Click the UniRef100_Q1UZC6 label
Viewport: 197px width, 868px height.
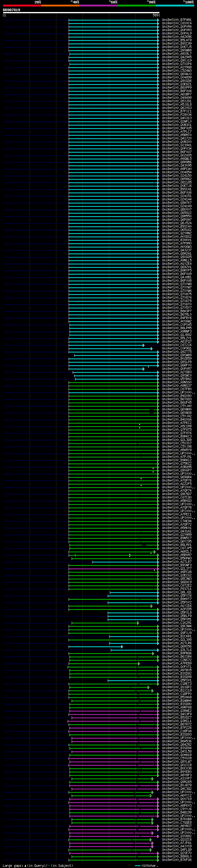click(176, 839)
